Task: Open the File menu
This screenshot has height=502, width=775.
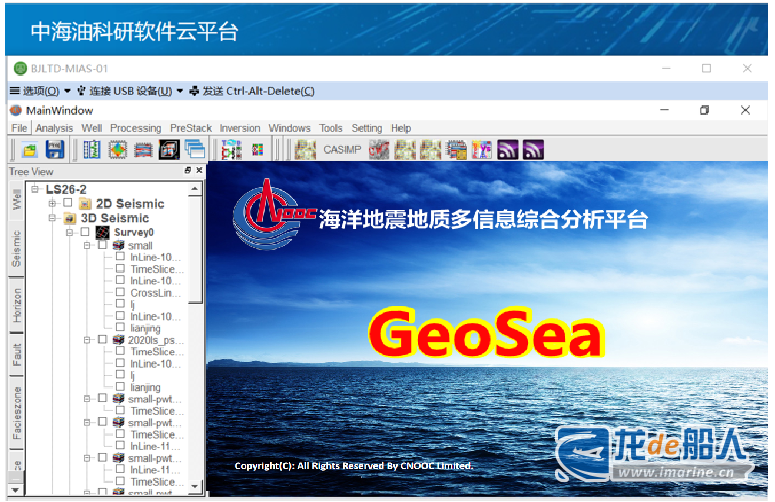Action: tap(19, 128)
